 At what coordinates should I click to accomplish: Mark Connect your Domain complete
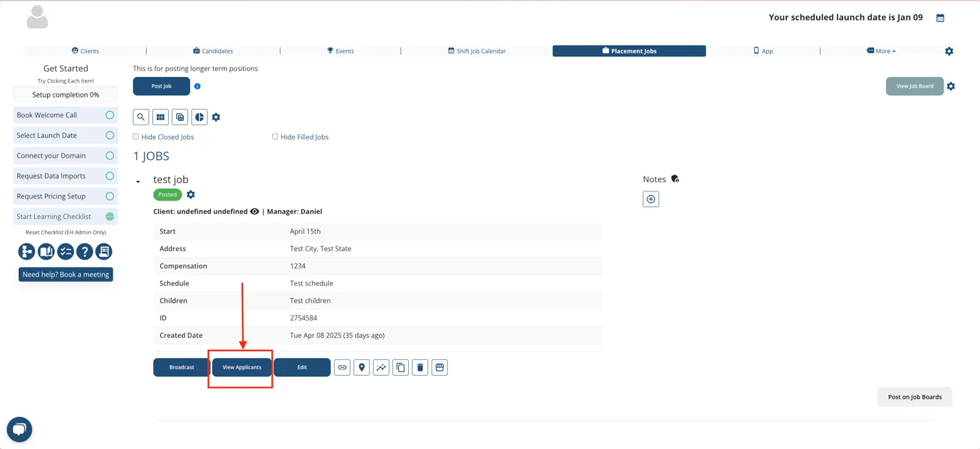tap(110, 155)
